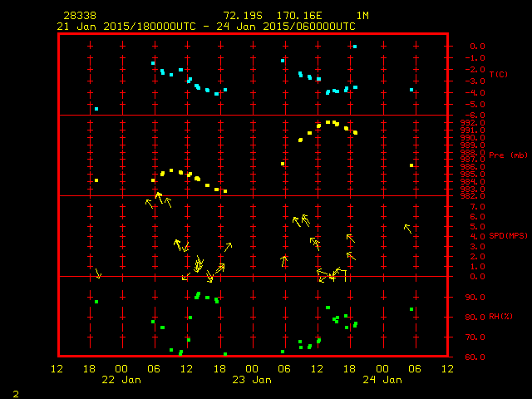Click the lowest cyan temperature point
Viewport: 532px width, 399px height.
coord(96,109)
